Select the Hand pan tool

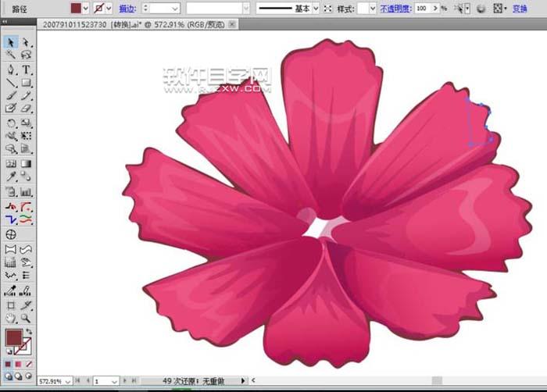click(x=11, y=319)
